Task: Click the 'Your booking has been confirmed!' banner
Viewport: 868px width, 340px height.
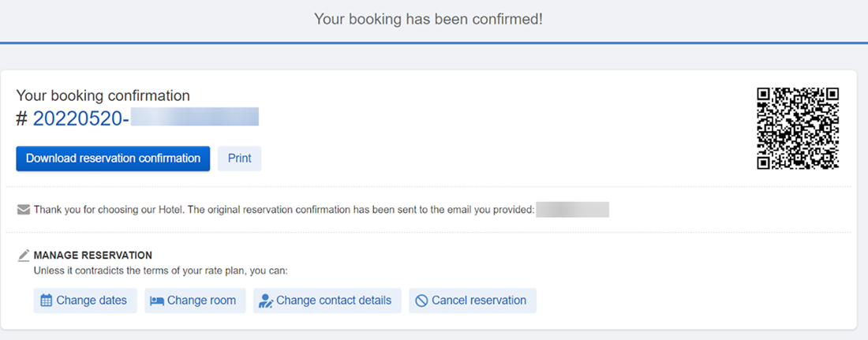Action: [428, 20]
